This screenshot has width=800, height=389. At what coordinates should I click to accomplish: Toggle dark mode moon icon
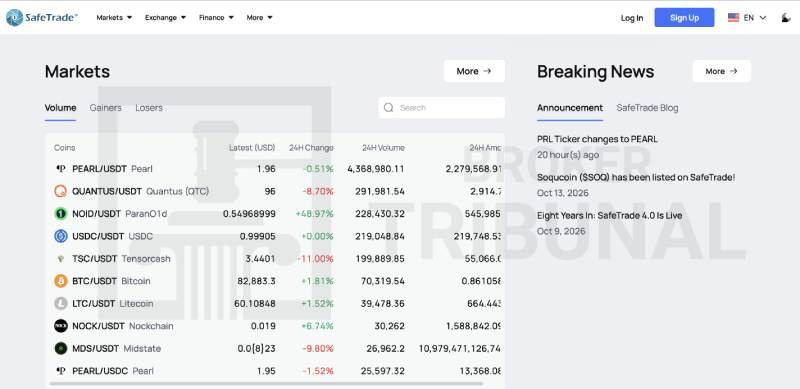[x=786, y=18]
